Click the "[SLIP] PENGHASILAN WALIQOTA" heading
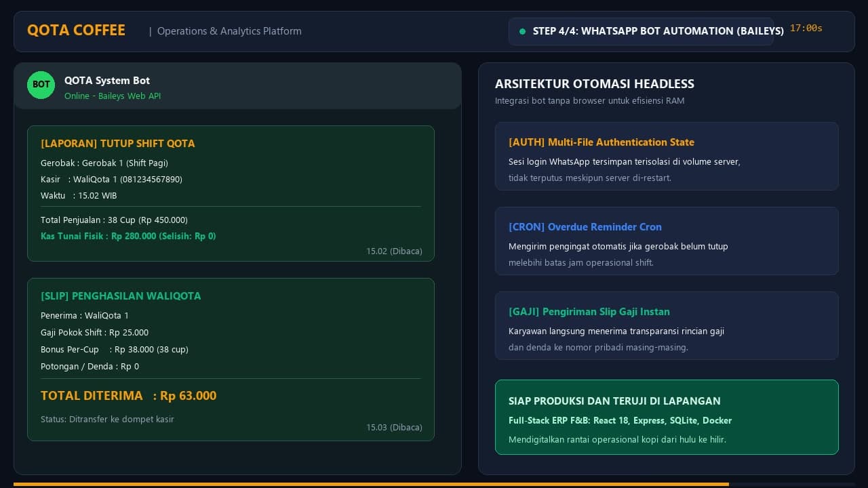The width and height of the screenshot is (868, 488). 121,296
